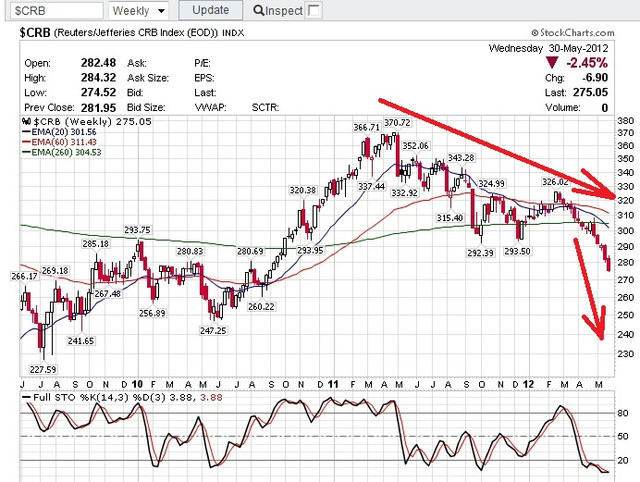This screenshot has width=640, height=482.
Task: Click the 366.71 price label
Action: [366, 127]
